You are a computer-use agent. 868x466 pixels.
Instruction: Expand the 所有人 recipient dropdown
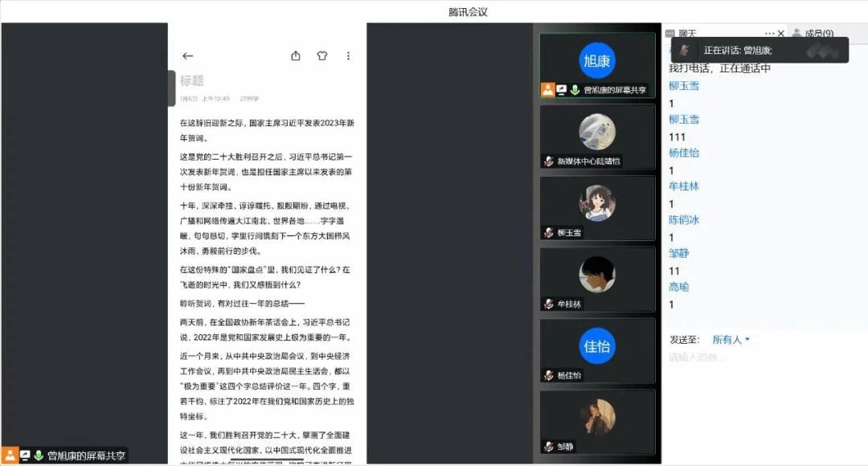731,340
